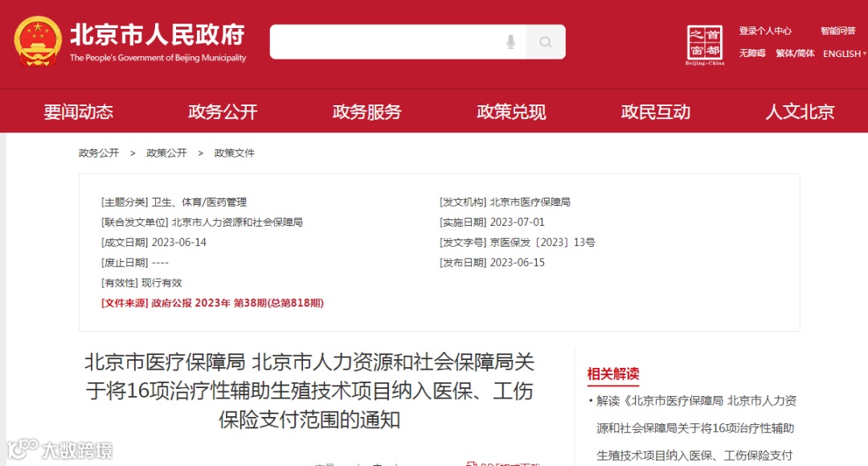
Task: Expand the ENGLISH language dropdown
Action: [844, 54]
